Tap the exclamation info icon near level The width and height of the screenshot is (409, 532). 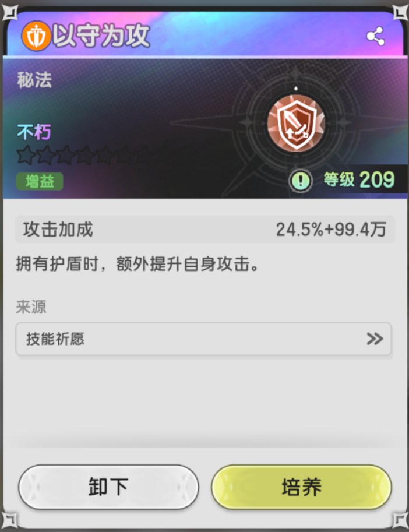tap(301, 181)
